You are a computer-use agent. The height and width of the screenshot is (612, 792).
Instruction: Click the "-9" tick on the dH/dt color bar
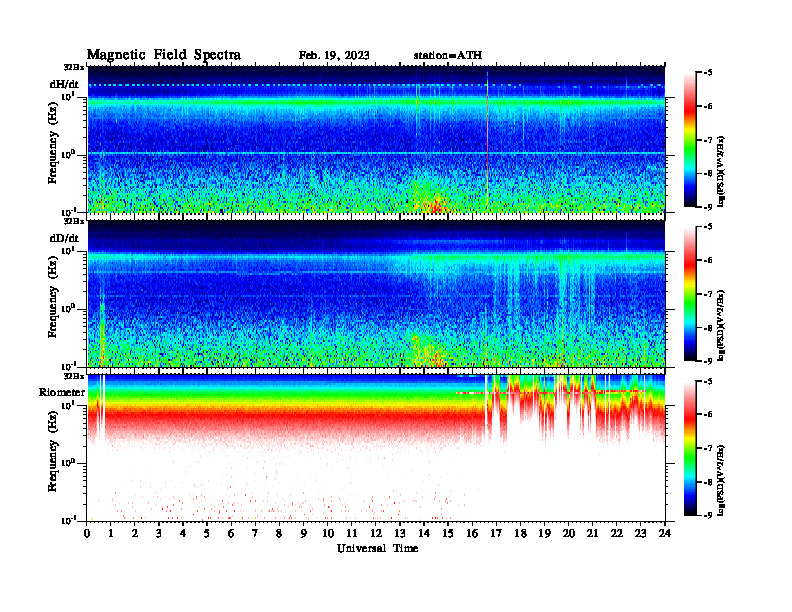click(708, 207)
